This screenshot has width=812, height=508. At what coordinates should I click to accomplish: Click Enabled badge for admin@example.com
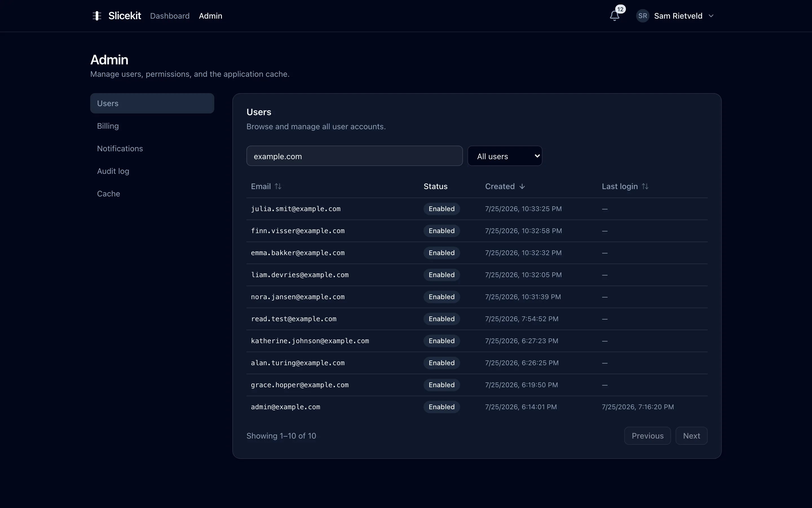[442, 407]
